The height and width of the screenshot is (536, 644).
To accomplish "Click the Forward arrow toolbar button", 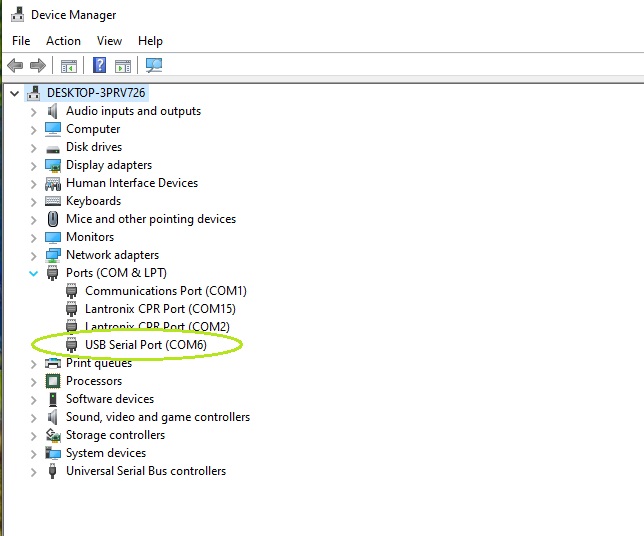I will point(38,66).
